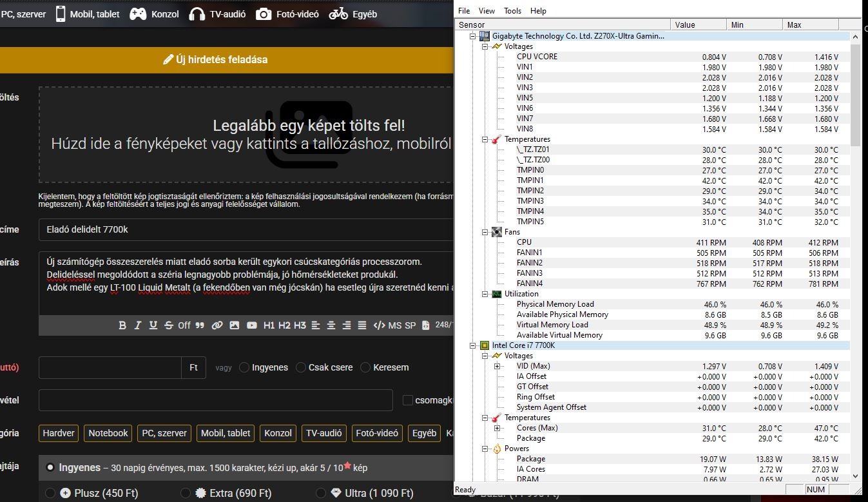Expand the VID (Max) entry

(x=497, y=366)
